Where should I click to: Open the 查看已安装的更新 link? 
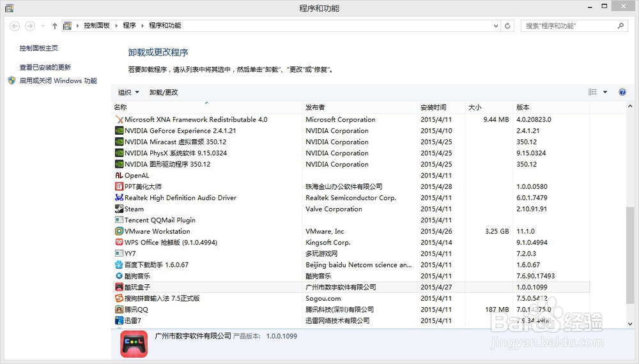[45, 67]
